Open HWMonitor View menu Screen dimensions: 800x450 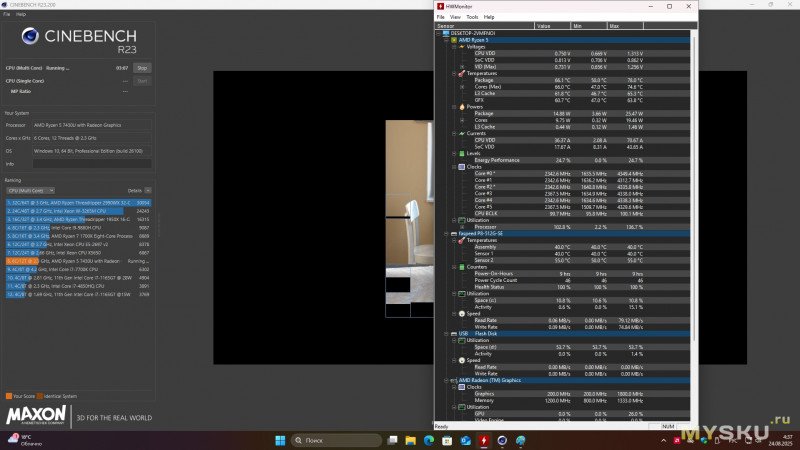pos(455,17)
